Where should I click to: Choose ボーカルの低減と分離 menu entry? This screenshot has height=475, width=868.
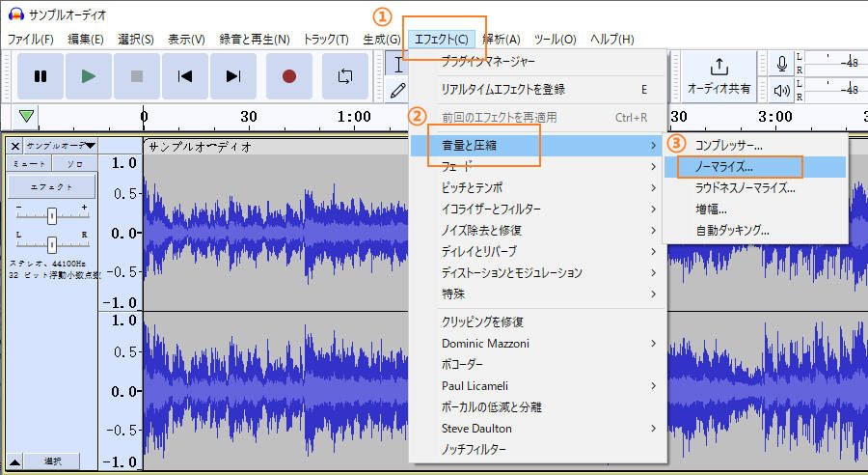click(537, 407)
